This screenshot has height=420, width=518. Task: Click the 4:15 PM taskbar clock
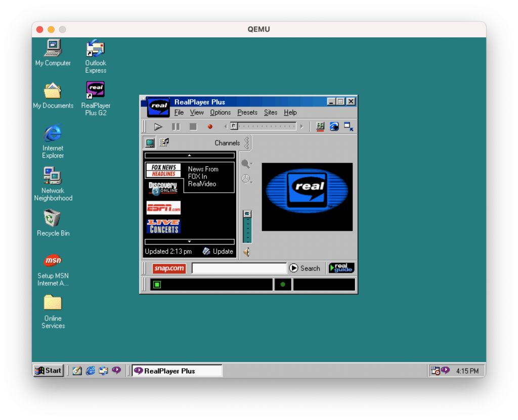click(467, 371)
